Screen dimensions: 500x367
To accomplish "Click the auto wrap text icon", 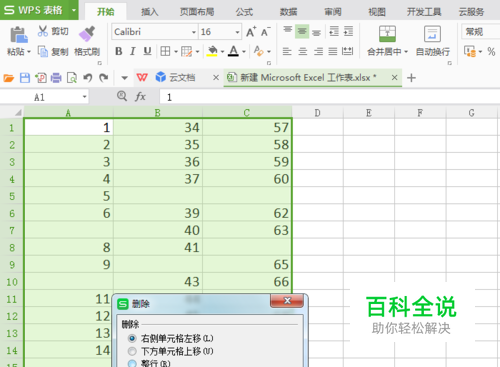I will [x=432, y=34].
